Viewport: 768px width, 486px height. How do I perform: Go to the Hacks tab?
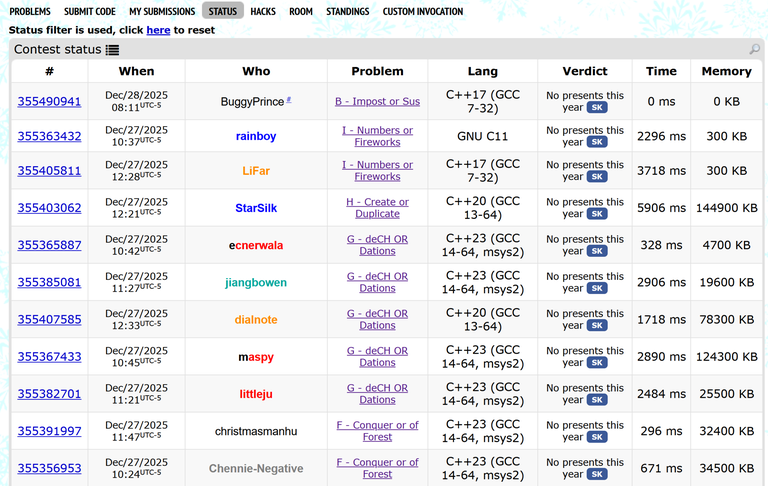[x=263, y=12]
